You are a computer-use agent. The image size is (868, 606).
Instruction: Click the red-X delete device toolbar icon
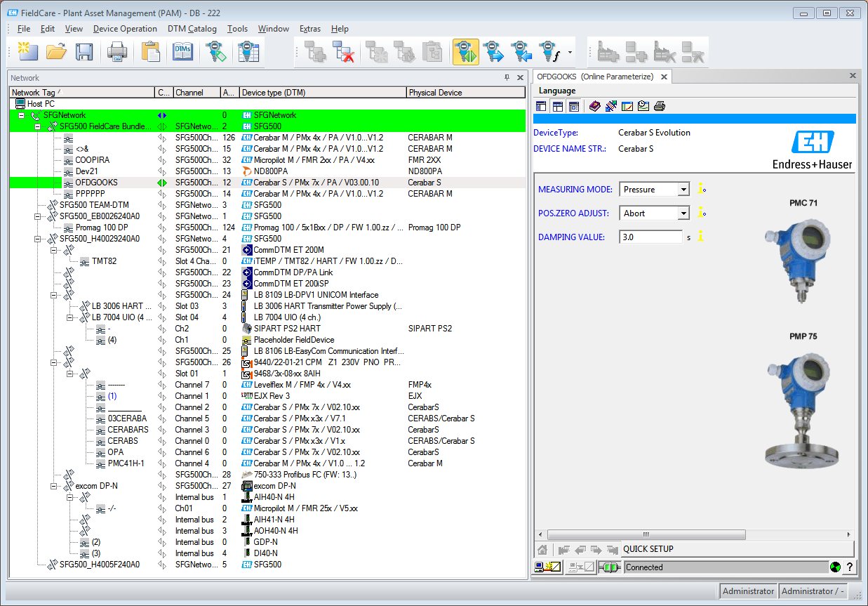pos(343,52)
